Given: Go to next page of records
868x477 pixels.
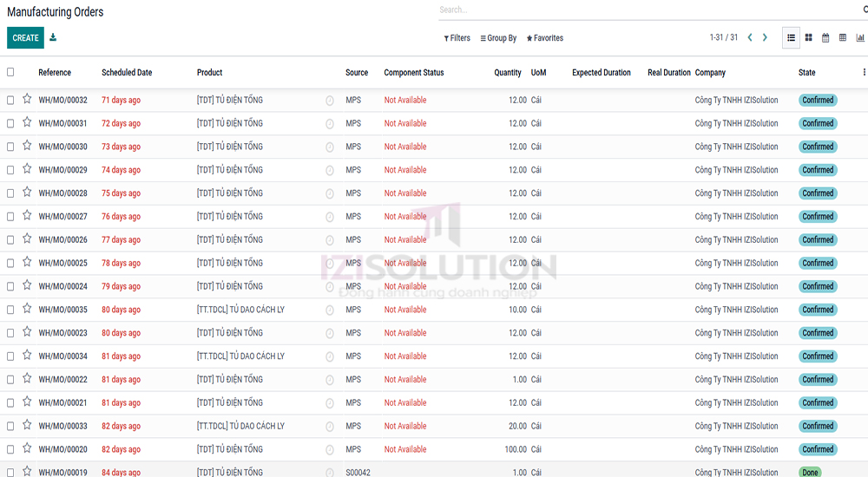Looking at the screenshot, I should 765,37.
